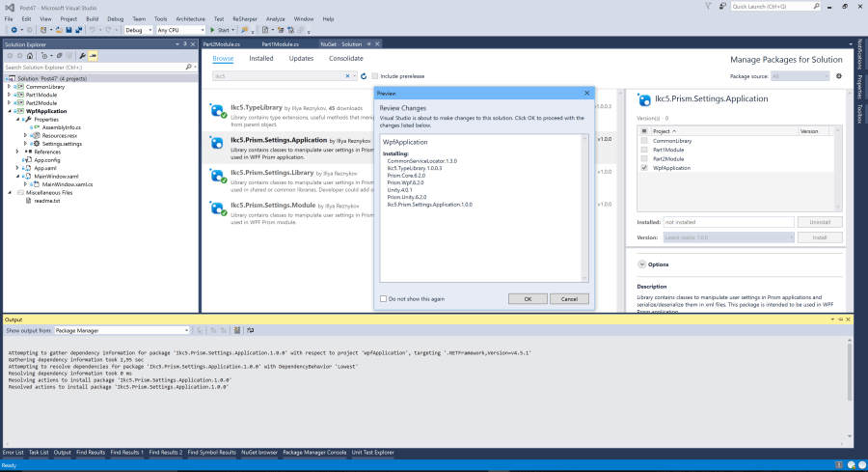Click the feedback icon beside Quick Launch
868x472 pixels.
coord(722,6)
